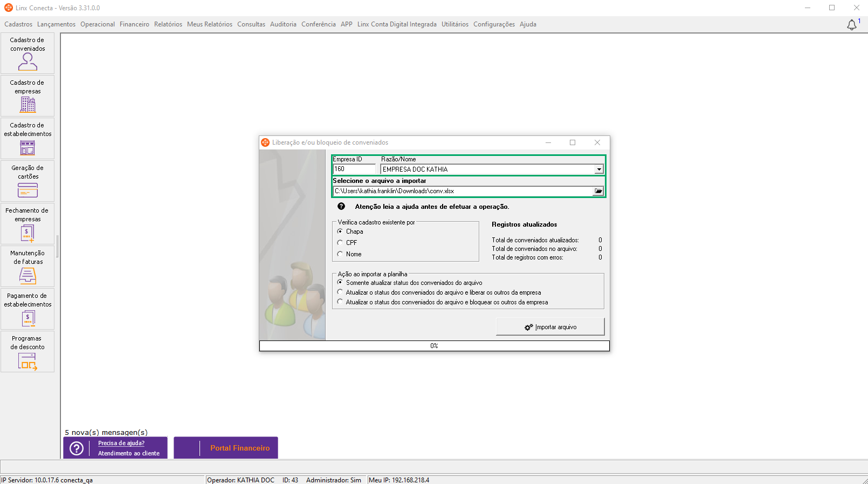Open the Financeiro menu
The width and height of the screenshot is (868, 484).
click(x=134, y=24)
